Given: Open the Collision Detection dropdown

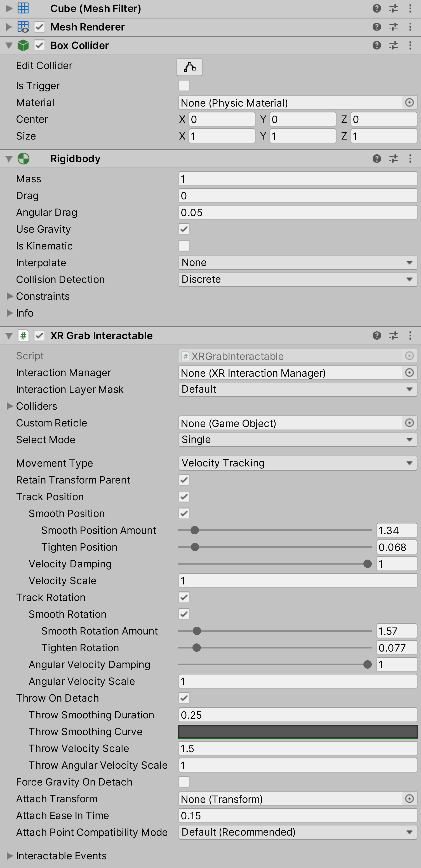Looking at the screenshot, I should tap(297, 279).
